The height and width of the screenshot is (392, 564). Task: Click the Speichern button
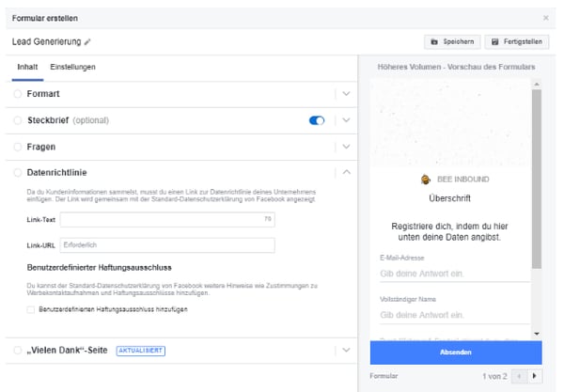451,42
